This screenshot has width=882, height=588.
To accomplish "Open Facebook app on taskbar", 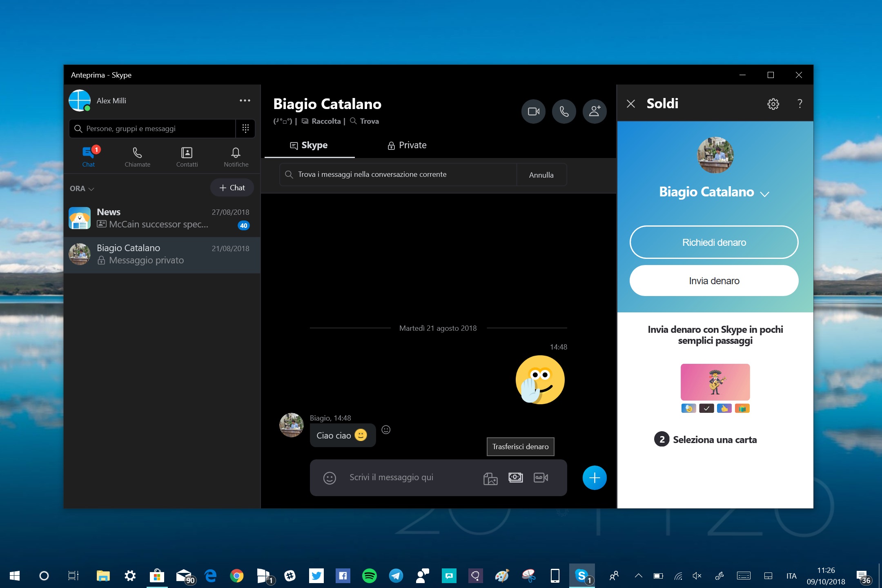I will 343,576.
